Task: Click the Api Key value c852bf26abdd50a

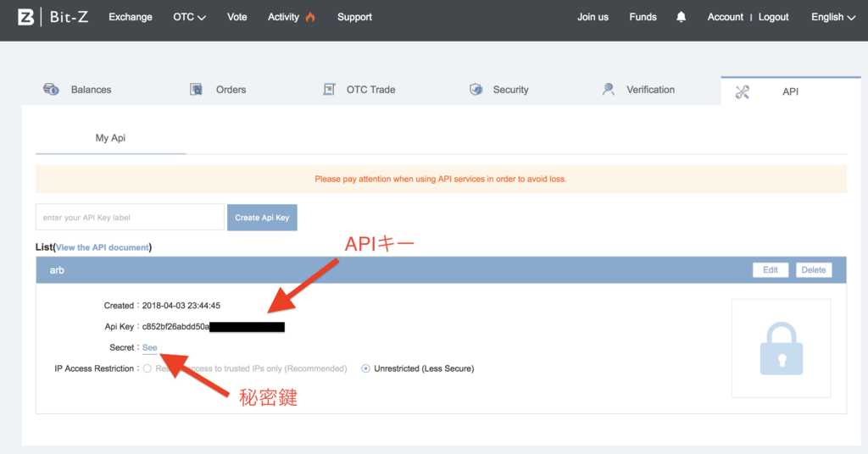Action: pos(175,326)
